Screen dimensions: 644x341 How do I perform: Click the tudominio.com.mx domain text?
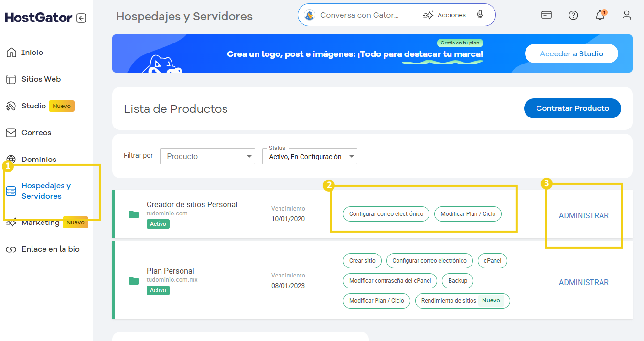click(172, 280)
